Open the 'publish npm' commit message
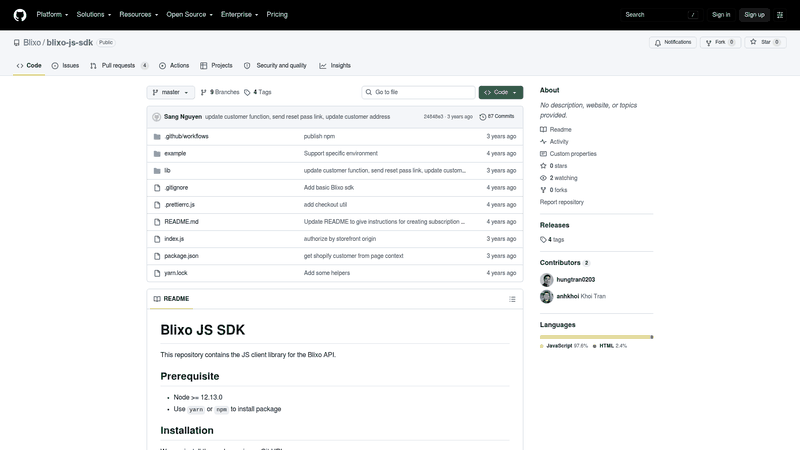The width and height of the screenshot is (800, 450). pos(319,137)
